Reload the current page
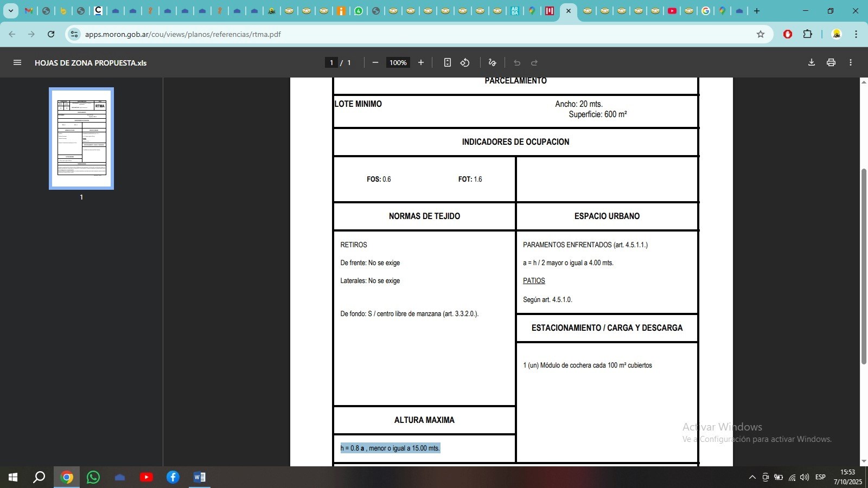The height and width of the screenshot is (488, 868). (x=51, y=34)
